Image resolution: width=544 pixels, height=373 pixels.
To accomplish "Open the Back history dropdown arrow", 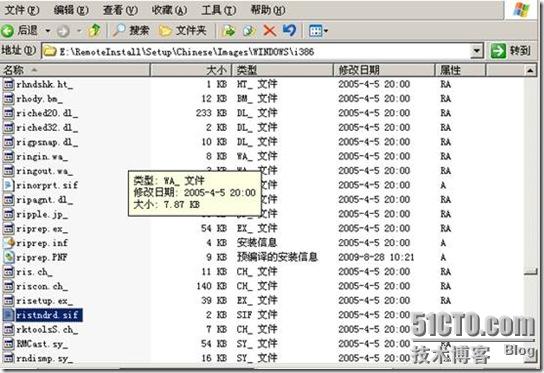I will pyautogui.click(x=48, y=31).
